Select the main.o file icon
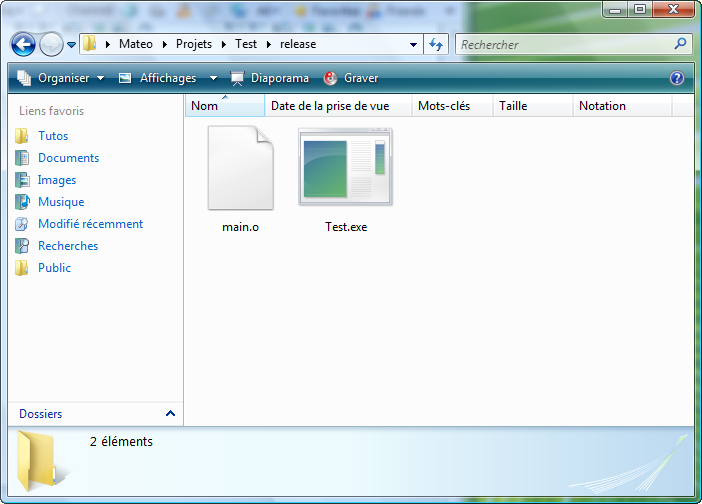The width and height of the screenshot is (702, 504). (240, 167)
